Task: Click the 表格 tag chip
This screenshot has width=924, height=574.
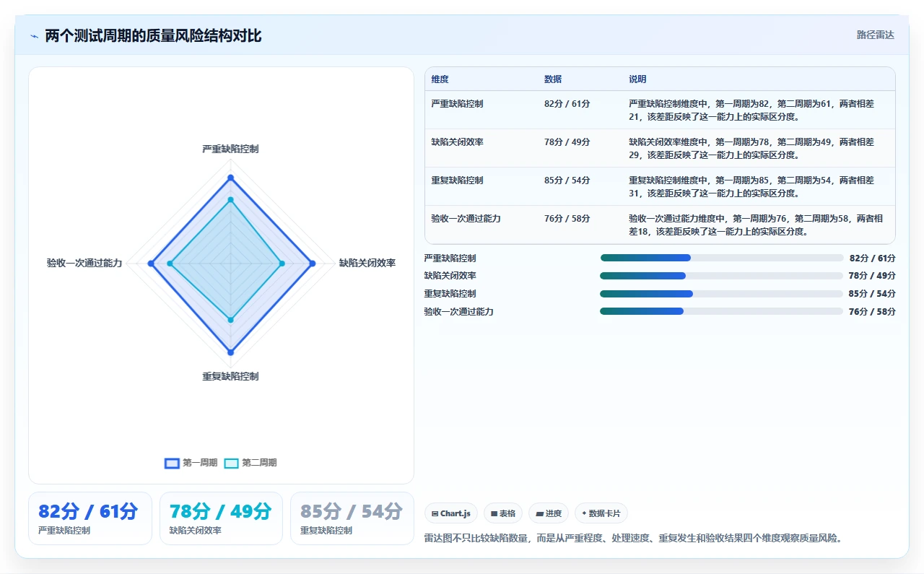Action: 503,513
